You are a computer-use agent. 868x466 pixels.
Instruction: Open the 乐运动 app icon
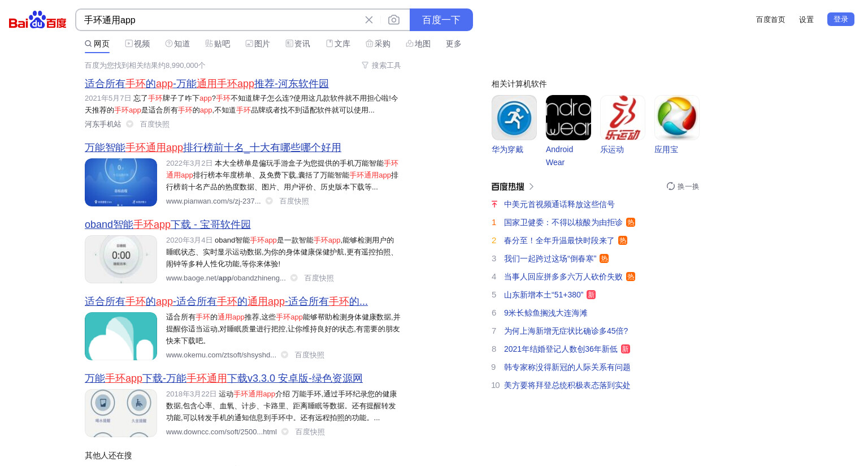(x=623, y=118)
